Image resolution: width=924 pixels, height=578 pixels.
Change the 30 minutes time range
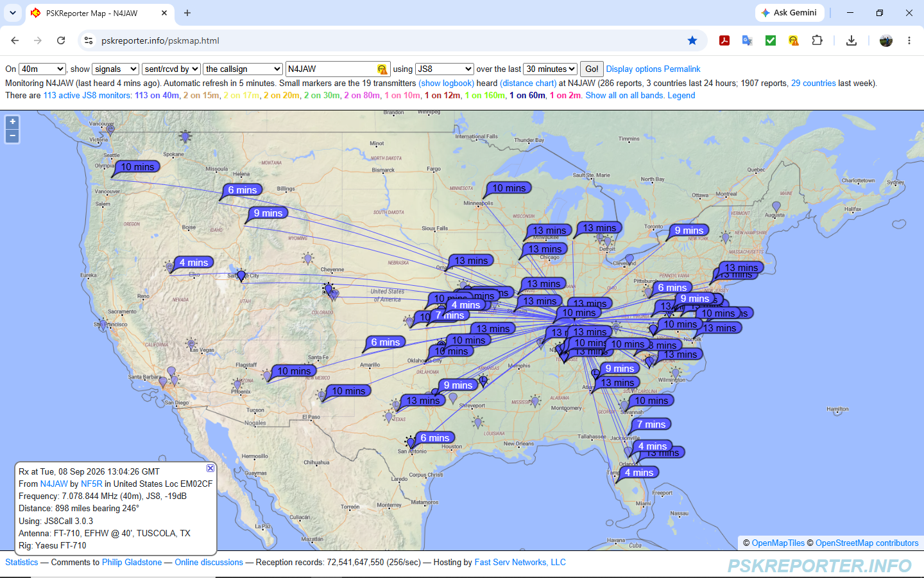point(551,69)
